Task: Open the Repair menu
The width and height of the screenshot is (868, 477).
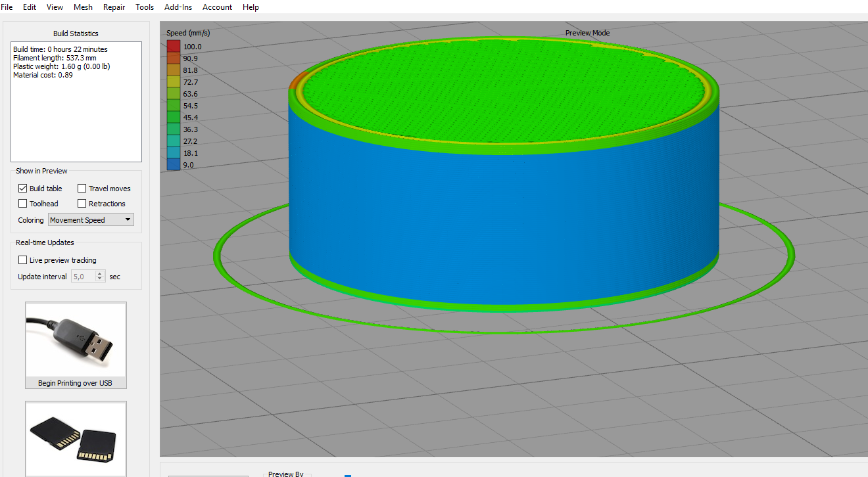Action: coord(114,7)
